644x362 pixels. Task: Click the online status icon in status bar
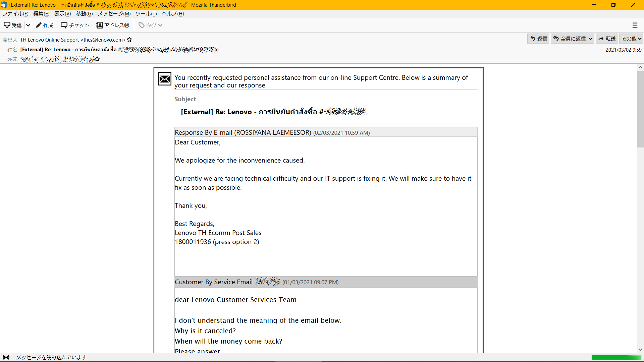[6, 357]
